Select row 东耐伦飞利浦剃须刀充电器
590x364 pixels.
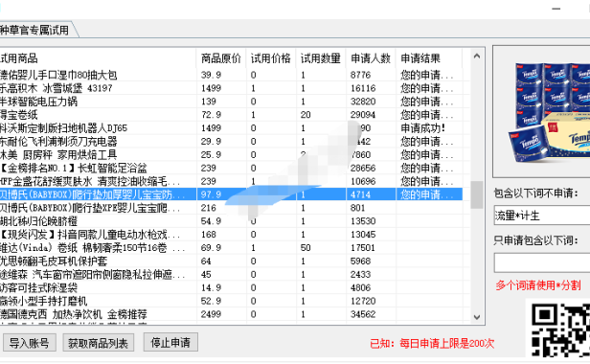(x=231, y=141)
